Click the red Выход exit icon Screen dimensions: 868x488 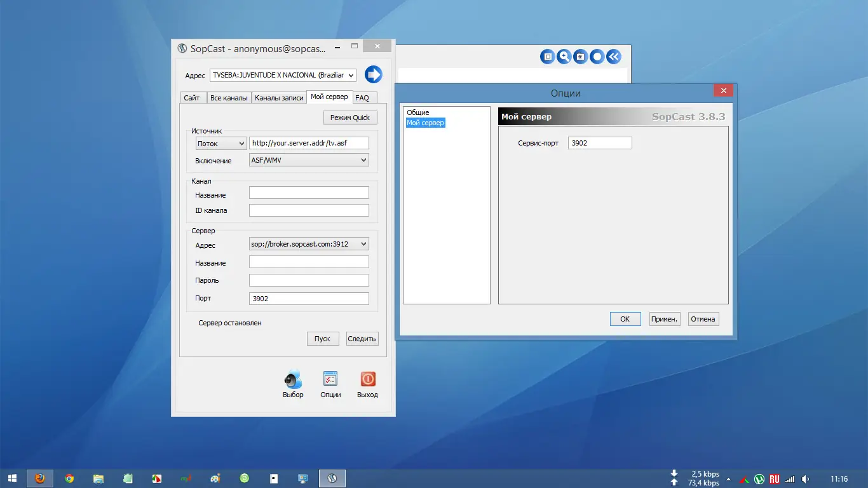367,379
